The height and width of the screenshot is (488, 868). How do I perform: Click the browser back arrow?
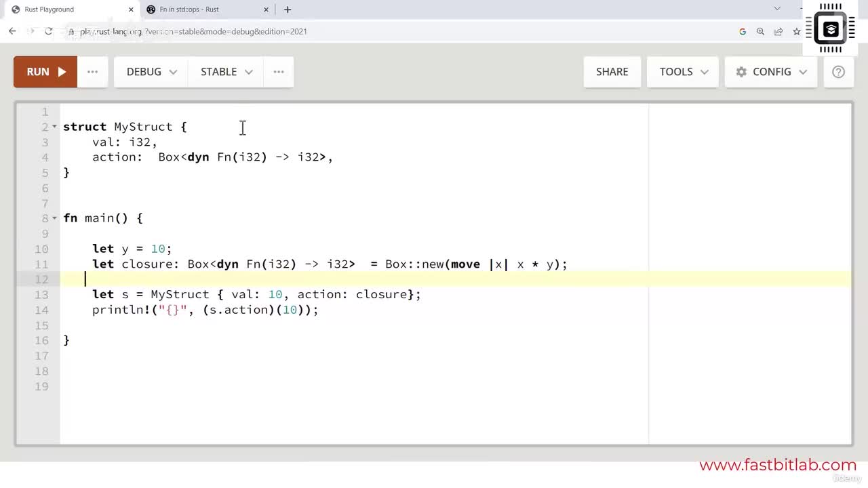(x=12, y=31)
